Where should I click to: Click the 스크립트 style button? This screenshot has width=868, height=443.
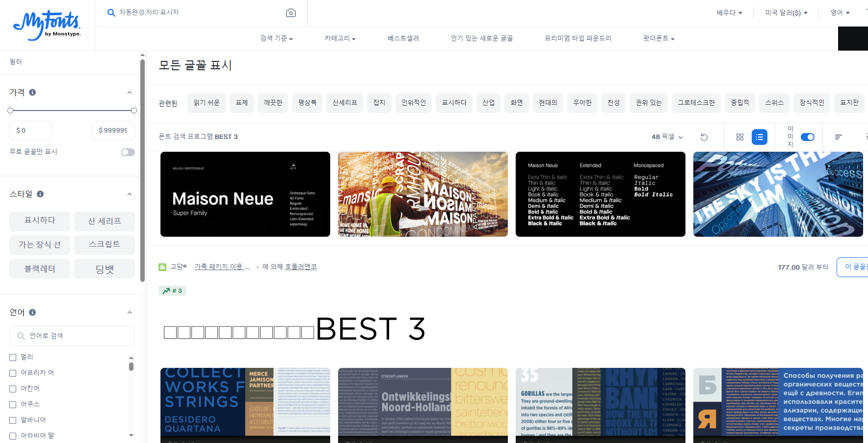pos(105,245)
